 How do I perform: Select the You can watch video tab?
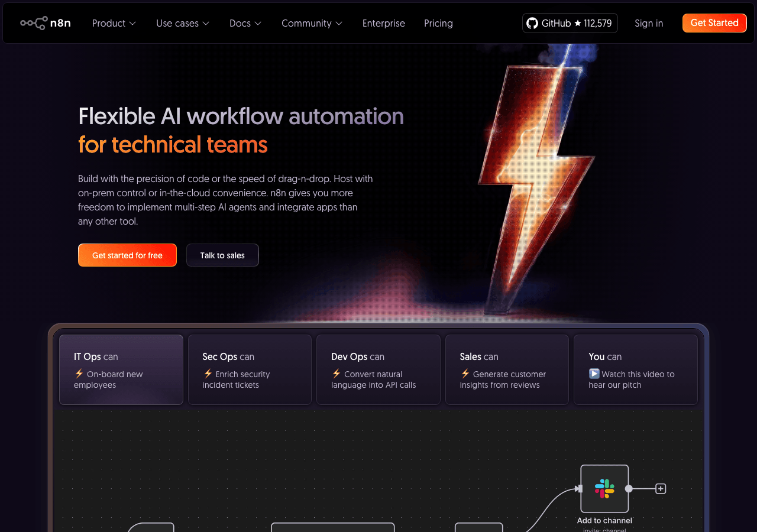[x=636, y=370]
